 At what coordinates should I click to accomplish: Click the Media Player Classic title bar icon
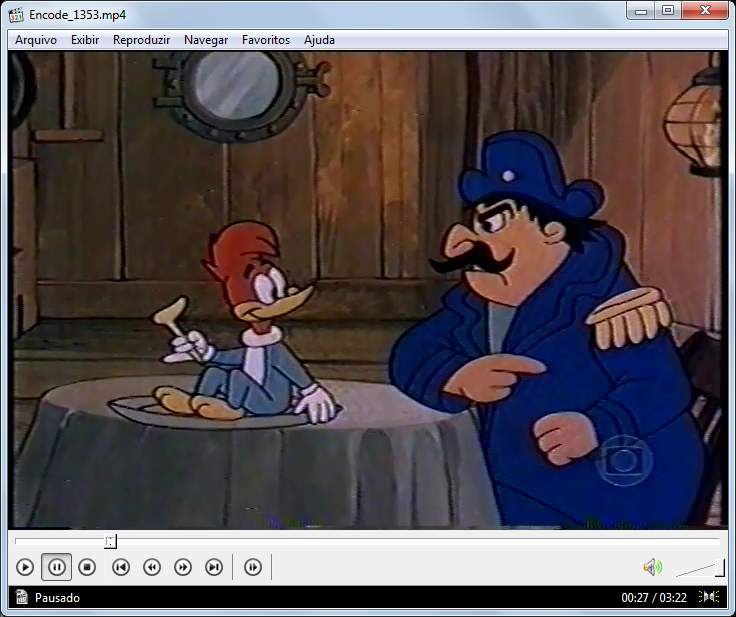coord(15,15)
